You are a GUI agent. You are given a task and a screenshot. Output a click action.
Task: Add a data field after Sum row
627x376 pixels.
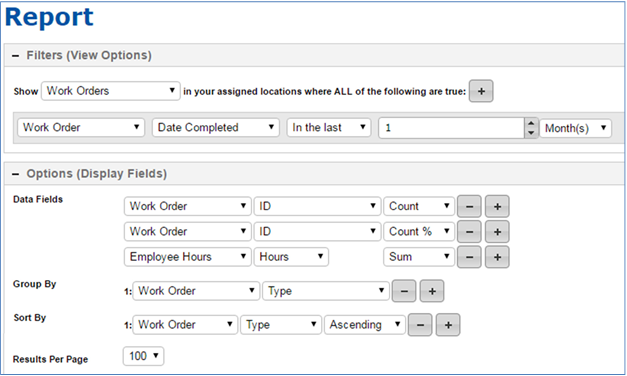pyautogui.click(x=497, y=257)
